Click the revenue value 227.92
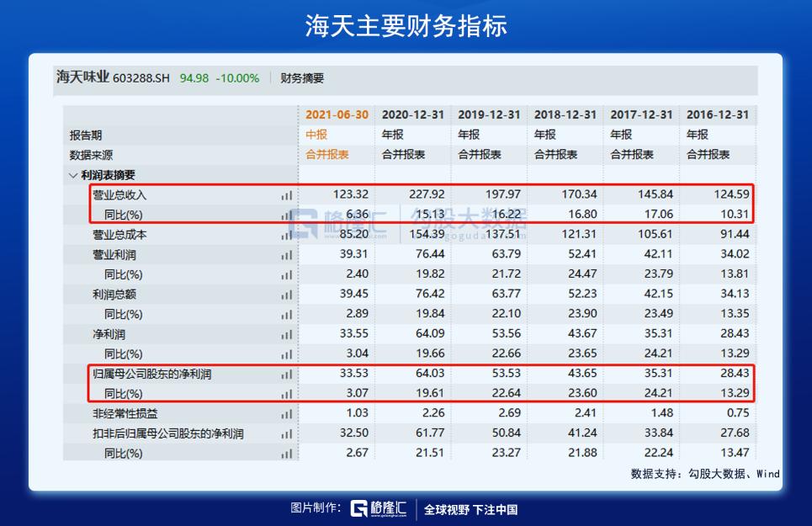The image size is (812, 526). [427, 194]
